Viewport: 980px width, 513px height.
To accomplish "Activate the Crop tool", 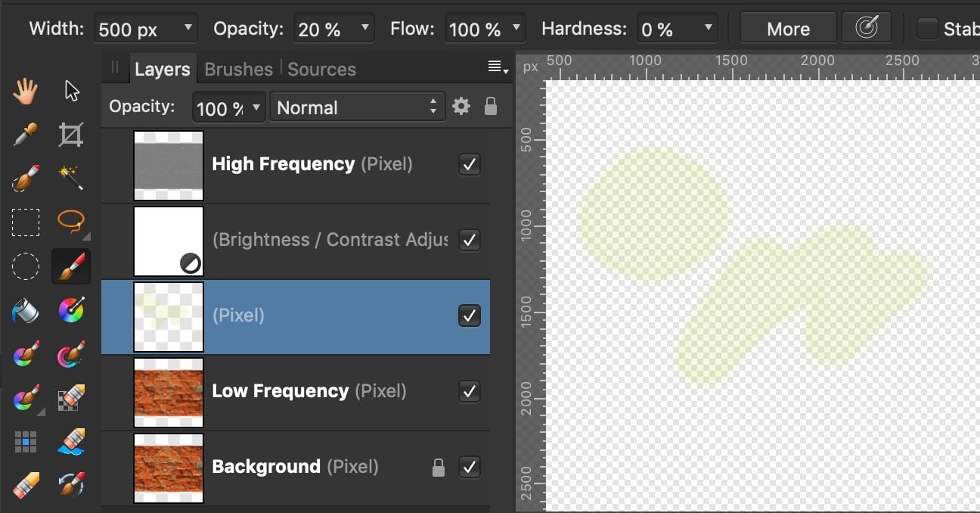I will (70, 134).
